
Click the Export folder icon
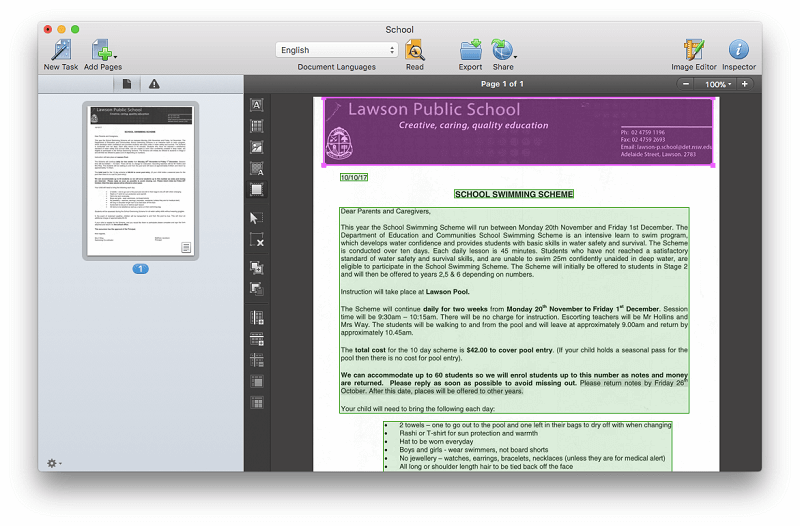click(x=470, y=50)
